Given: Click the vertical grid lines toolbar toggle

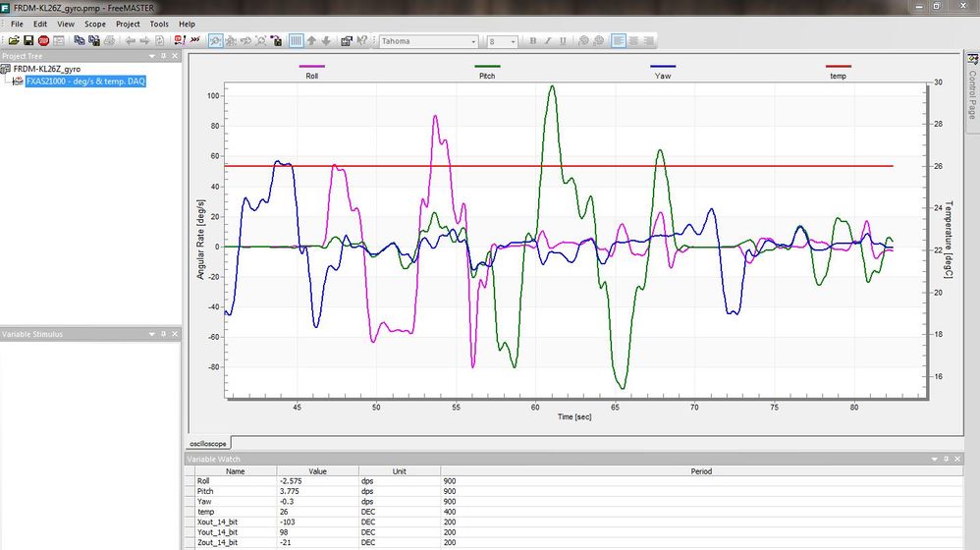Looking at the screenshot, I should 297,40.
